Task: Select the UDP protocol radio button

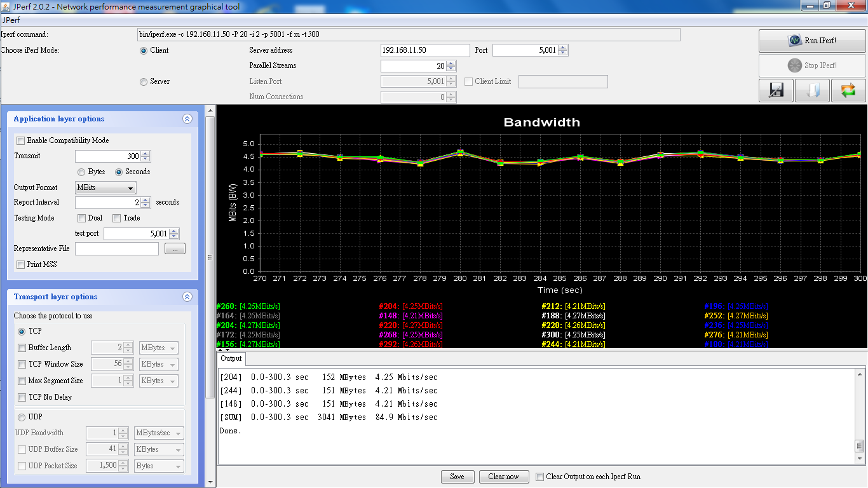Action: (x=22, y=417)
